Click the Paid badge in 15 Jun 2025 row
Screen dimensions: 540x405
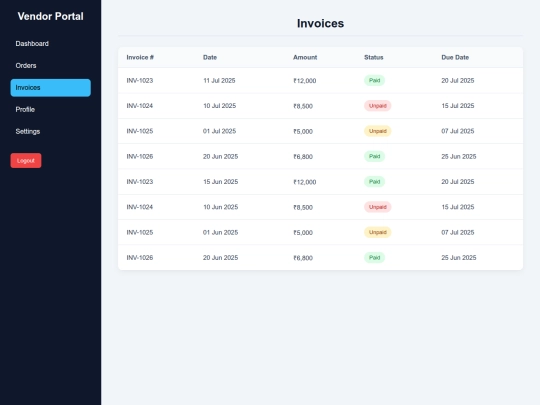point(374,182)
